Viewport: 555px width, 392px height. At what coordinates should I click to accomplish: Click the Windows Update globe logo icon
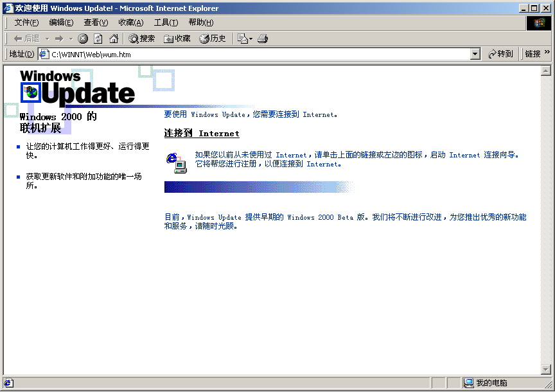pyautogui.click(x=31, y=93)
